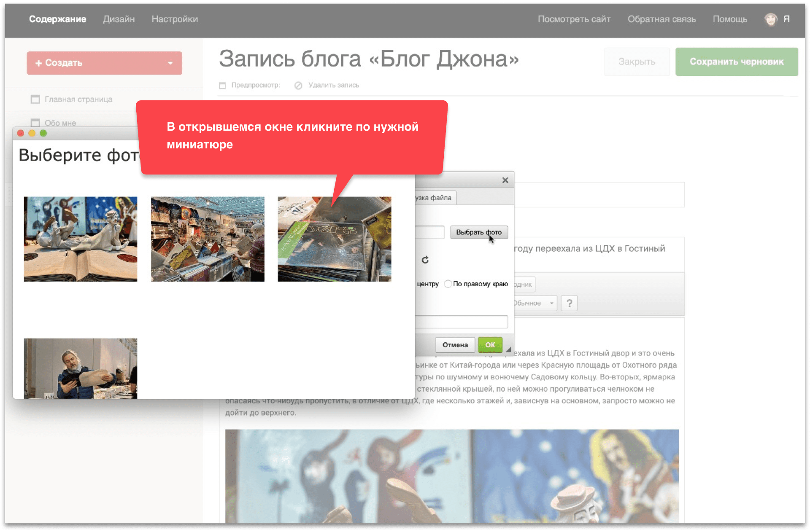Select the По правому краю radio option
Screen dimensions: 810x532
[x=448, y=284]
